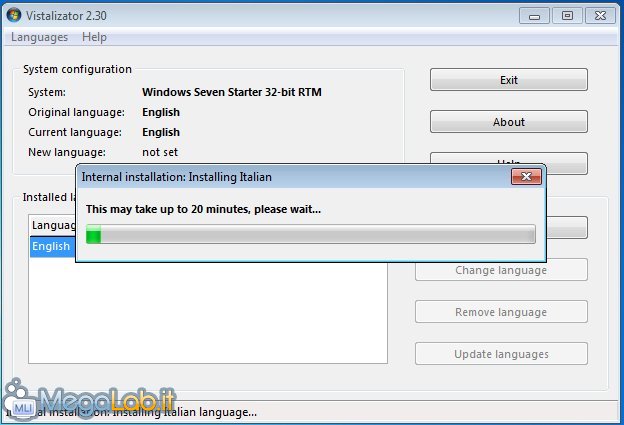624x425 pixels.
Task: Click the About button
Action: point(509,122)
